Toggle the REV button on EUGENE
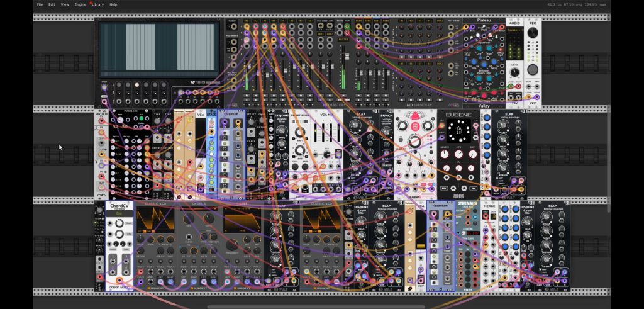This screenshot has width=644, height=309. coord(445,188)
